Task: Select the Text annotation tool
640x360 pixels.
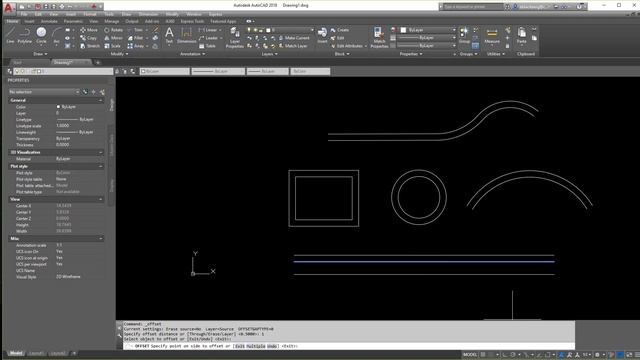Action: click(169, 35)
